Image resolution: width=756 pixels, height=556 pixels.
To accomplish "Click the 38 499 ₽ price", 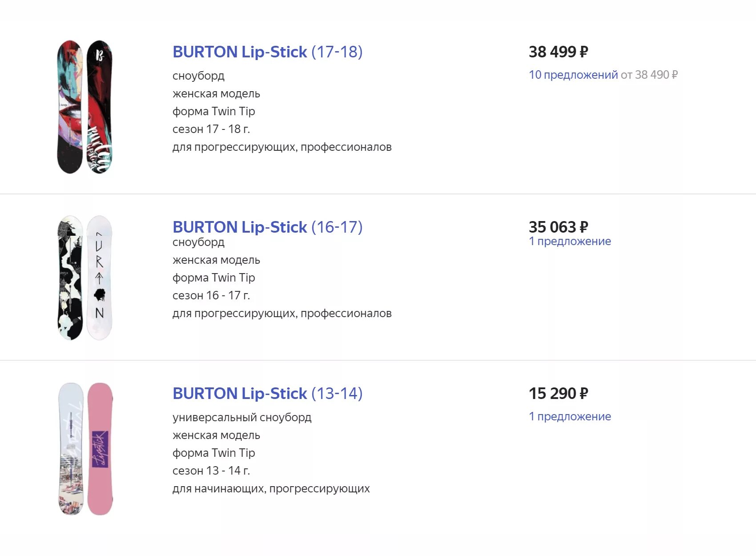I will [558, 52].
